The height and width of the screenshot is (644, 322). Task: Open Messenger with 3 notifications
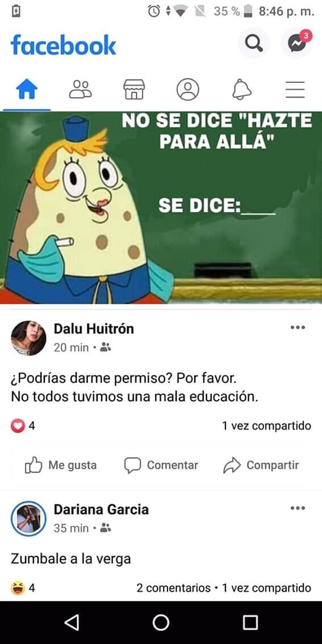297,43
